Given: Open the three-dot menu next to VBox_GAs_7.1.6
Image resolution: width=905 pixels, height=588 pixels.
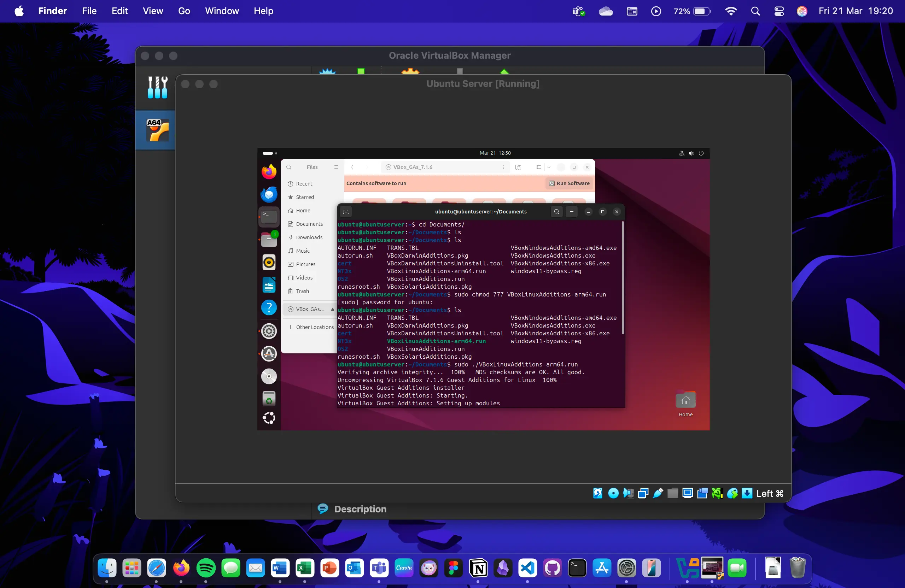Looking at the screenshot, I should click(x=503, y=167).
